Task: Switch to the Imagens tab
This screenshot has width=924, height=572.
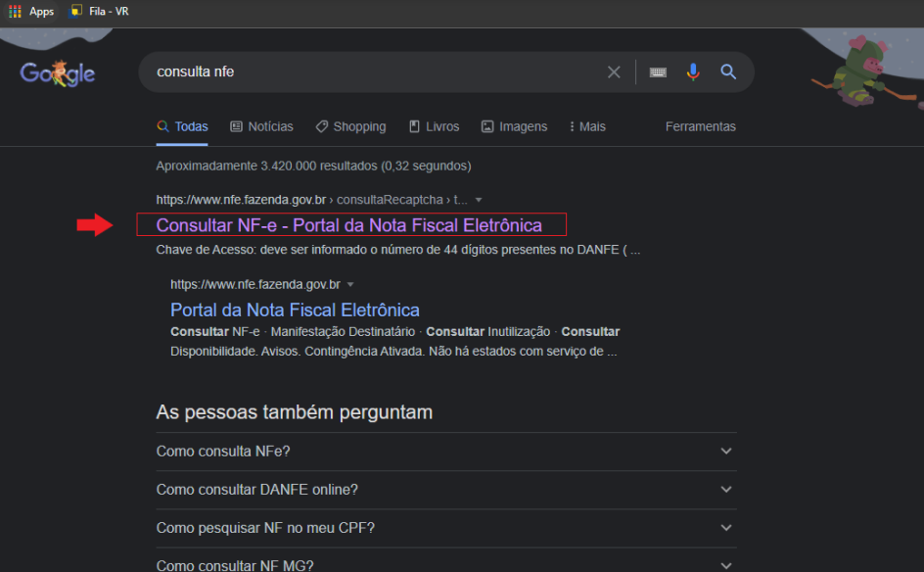Action: tap(515, 126)
